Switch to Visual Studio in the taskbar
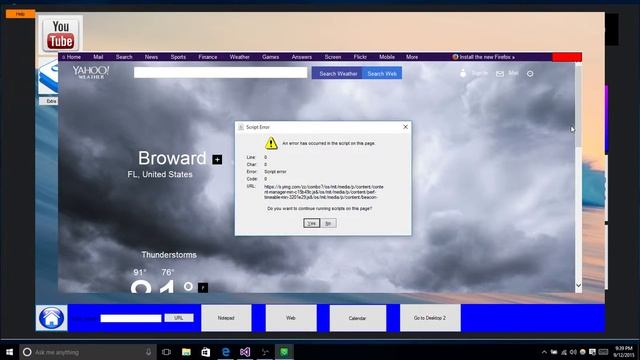Viewport: 640px width, 360px height. click(245, 352)
